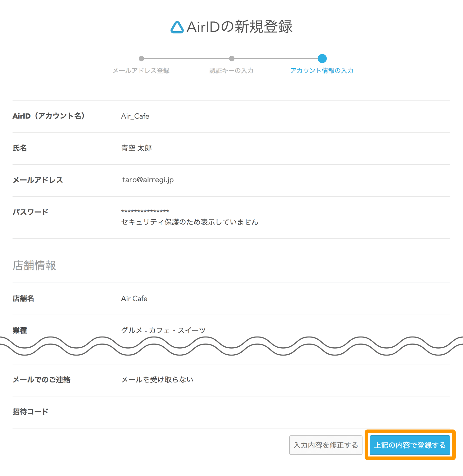
Task: Click the AirID triangle logo icon
Action: [177, 27]
